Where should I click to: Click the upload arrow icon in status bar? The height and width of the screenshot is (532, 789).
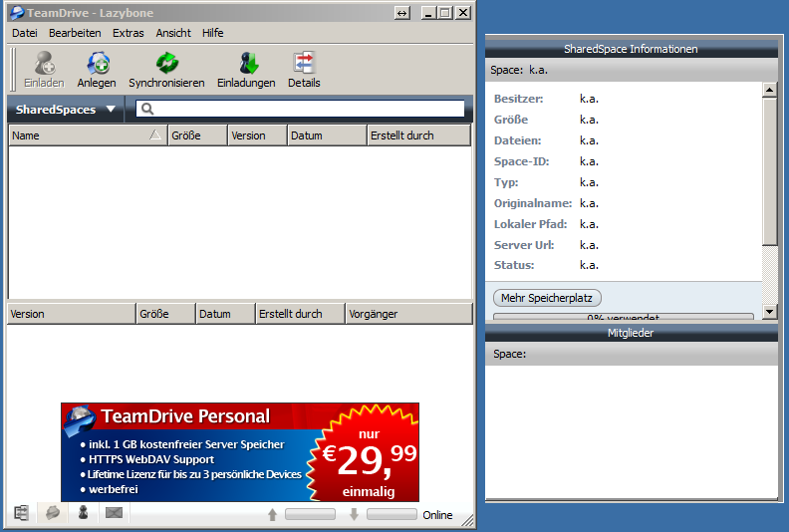(273, 514)
